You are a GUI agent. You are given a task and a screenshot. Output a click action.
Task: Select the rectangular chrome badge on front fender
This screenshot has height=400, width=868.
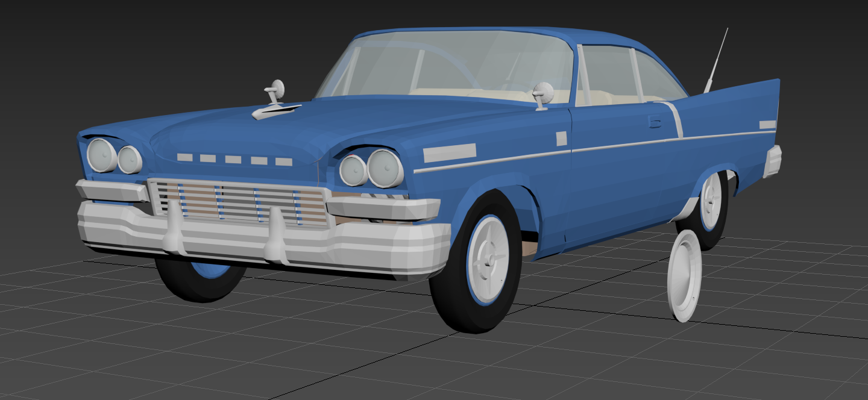point(450,153)
